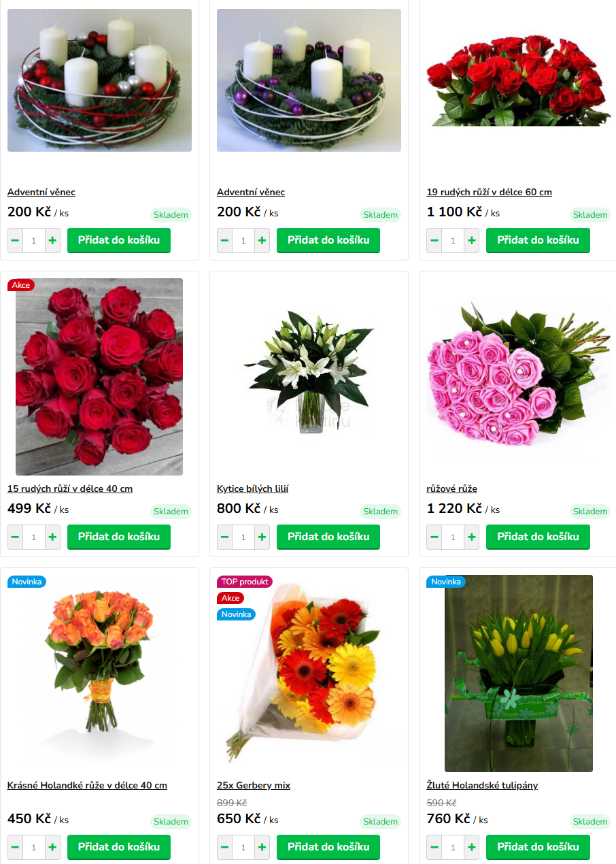Screen dimensions: 616x864
Task: Add 25x Gerbery mix to cart
Action: click(x=328, y=847)
